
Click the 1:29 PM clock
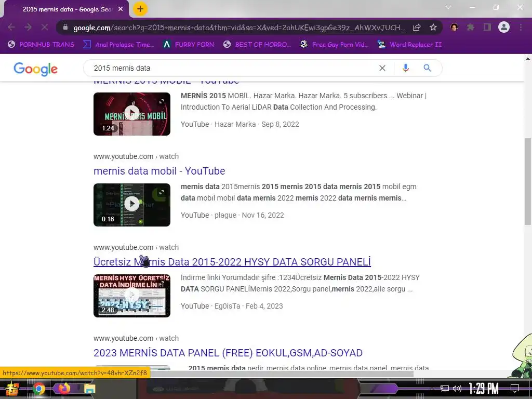pos(484,389)
